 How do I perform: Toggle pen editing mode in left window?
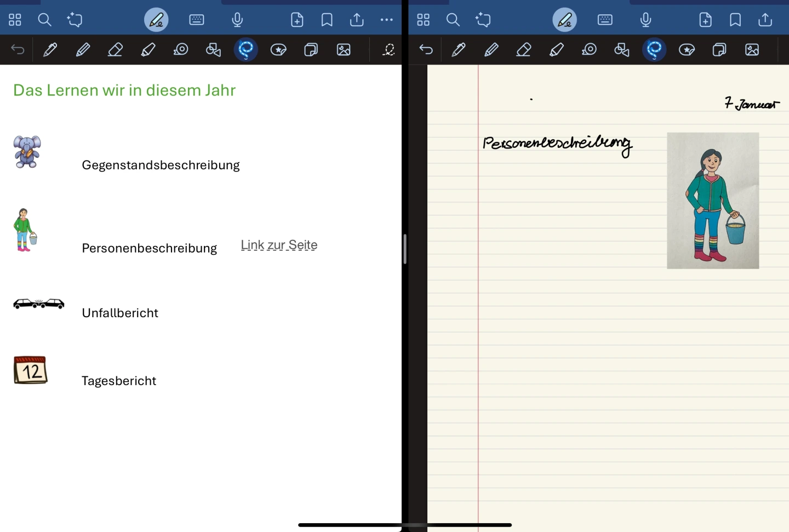[x=156, y=20]
